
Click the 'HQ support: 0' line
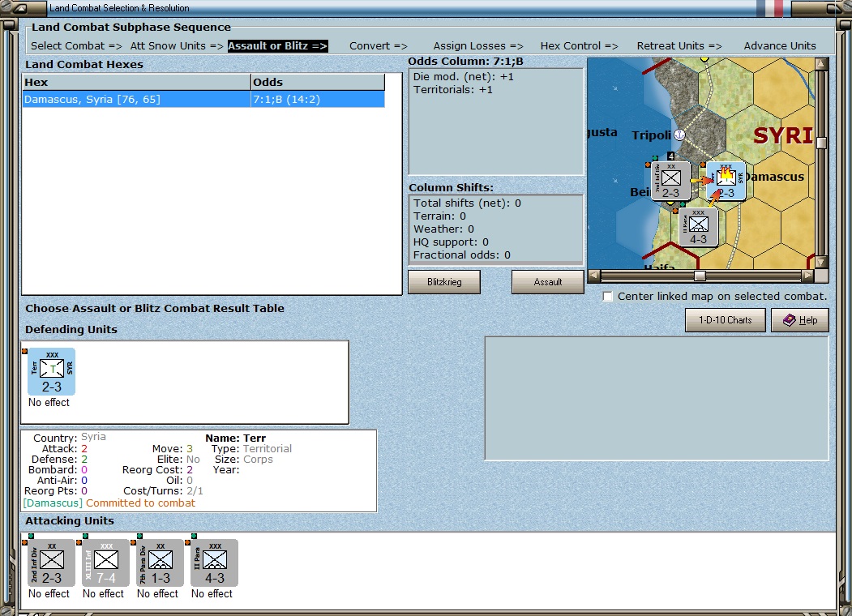click(x=451, y=242)
